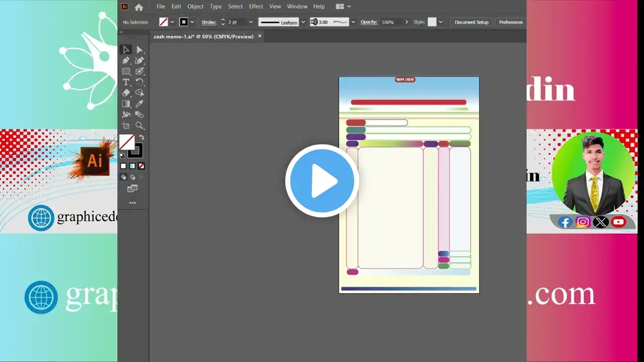
Task: Select the Selection (black arrow) tool
Action: [x=126, y=49]
